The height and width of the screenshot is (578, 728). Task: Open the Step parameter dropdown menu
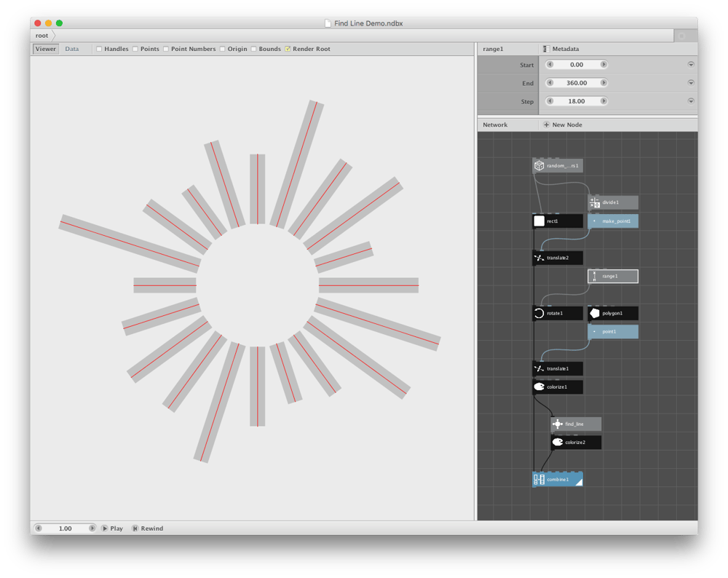click(691, 100)
